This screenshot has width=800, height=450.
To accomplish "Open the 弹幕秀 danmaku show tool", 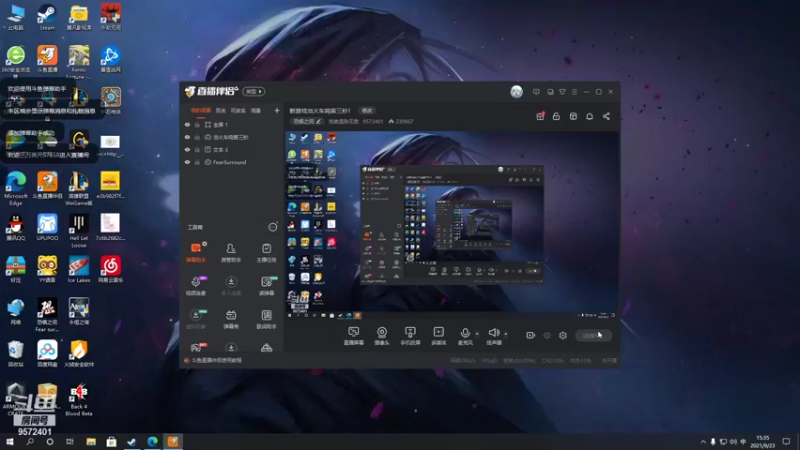I will click(x=231, y=319).
